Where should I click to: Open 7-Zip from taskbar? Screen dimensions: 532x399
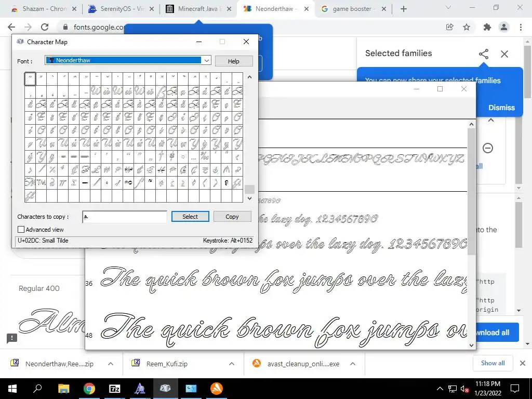point(115,389)
